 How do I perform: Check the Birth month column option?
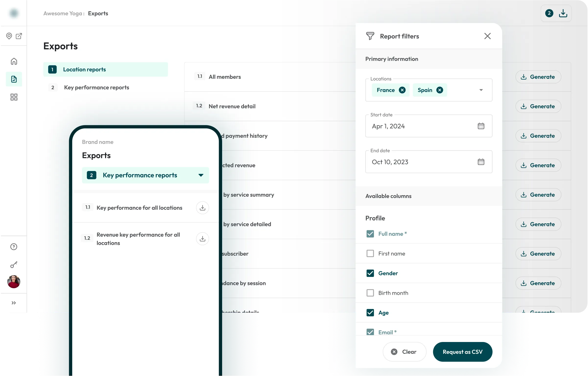370,293
